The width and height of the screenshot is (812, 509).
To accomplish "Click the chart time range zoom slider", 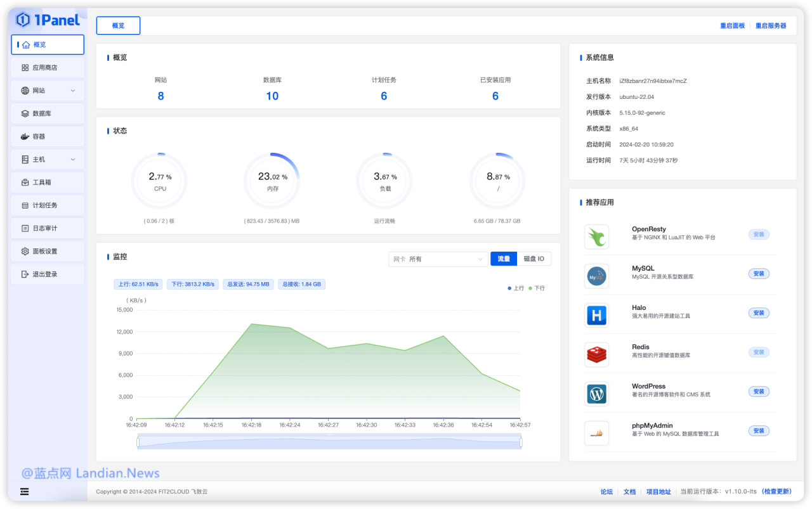I will coord(329,442).
